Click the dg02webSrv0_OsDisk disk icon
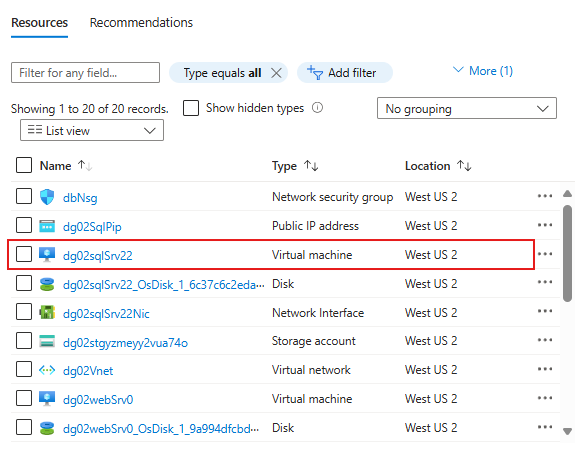The width and height of the screenshot is (582, 449). (x=47, y=428)
